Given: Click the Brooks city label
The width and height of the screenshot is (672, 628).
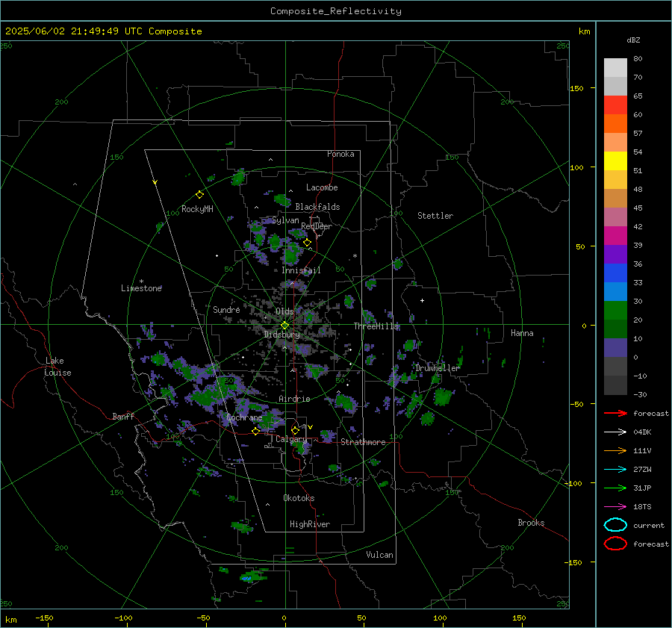Looking at the screenshot, I should pyautogui.click(x=531, y=523).
